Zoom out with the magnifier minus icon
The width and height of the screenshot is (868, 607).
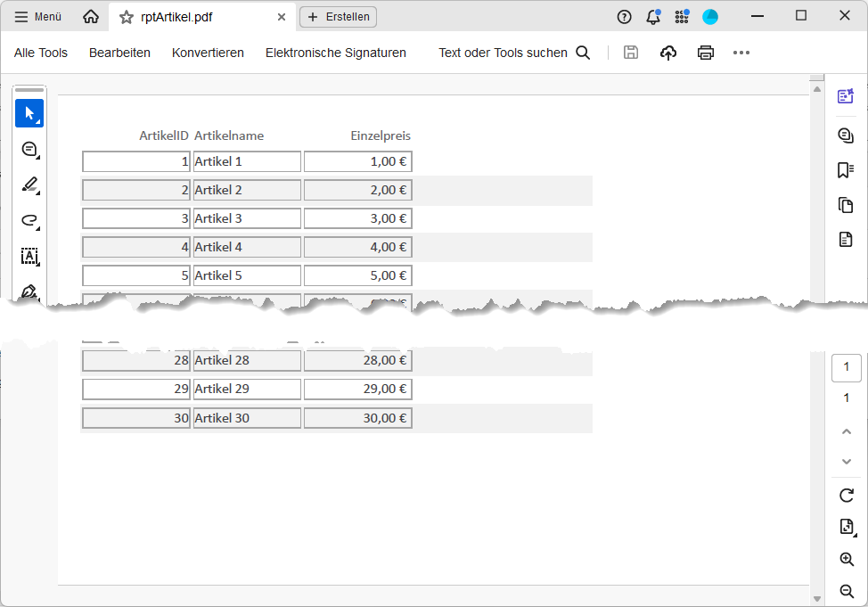point(847,591)
